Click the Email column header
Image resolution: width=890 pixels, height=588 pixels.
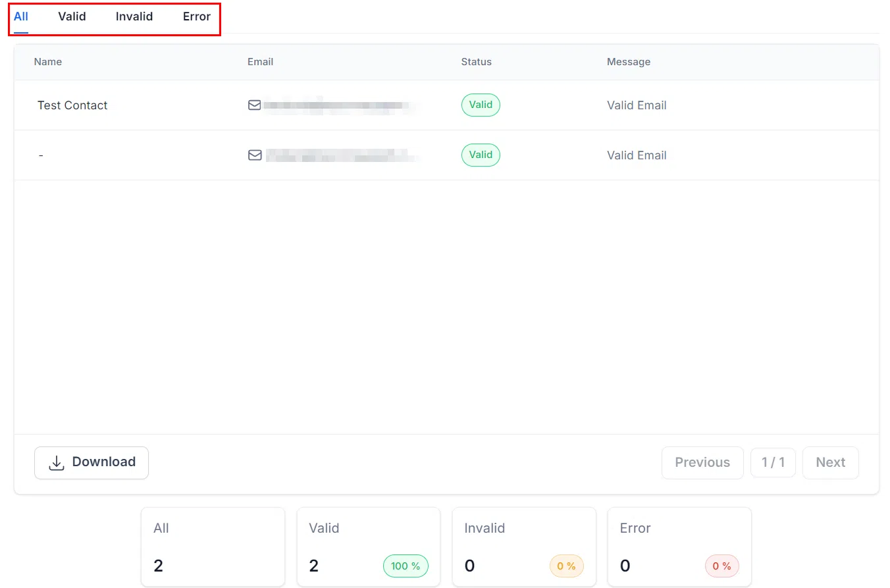point(260,62)
